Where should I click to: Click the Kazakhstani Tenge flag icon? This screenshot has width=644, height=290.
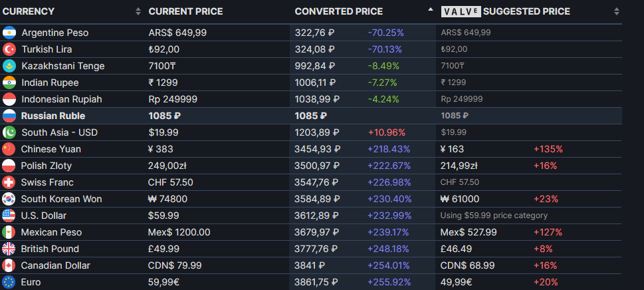(9, 66)
